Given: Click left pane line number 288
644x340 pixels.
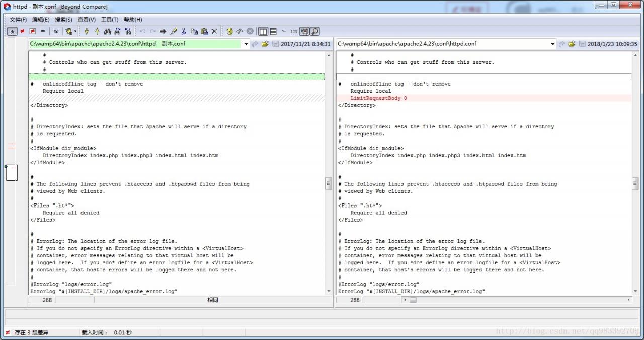Looking at the screenshot, I should pyautogui.click(x=47, y=300).
